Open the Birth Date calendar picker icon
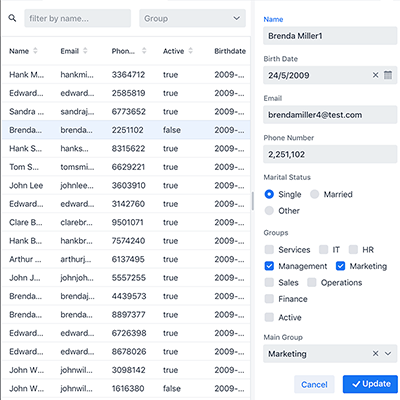 point(388,75)
